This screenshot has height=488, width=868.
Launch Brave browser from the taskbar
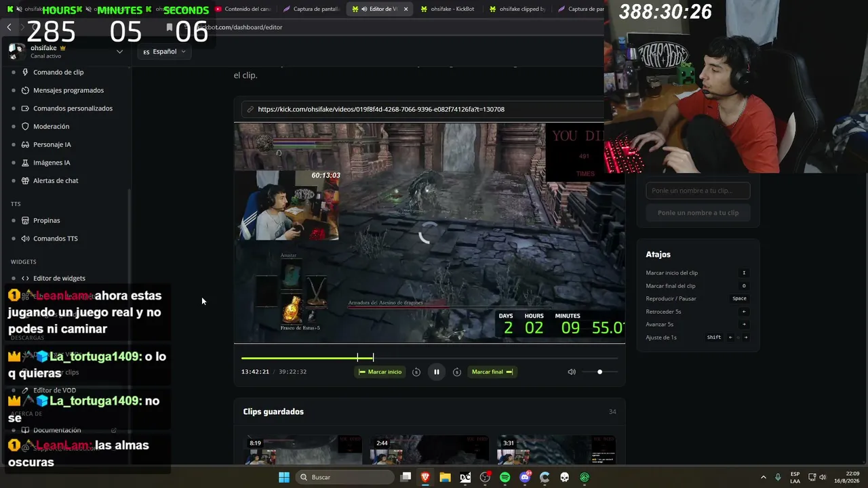point(425,477)
